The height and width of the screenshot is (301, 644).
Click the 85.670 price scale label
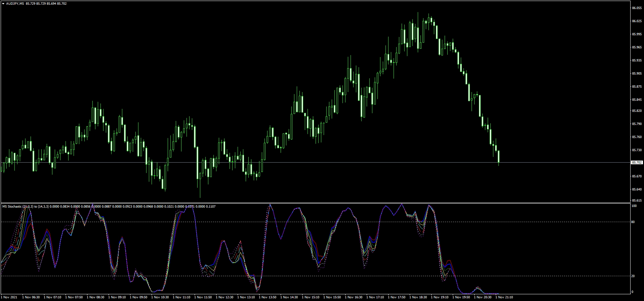point(637,176)
